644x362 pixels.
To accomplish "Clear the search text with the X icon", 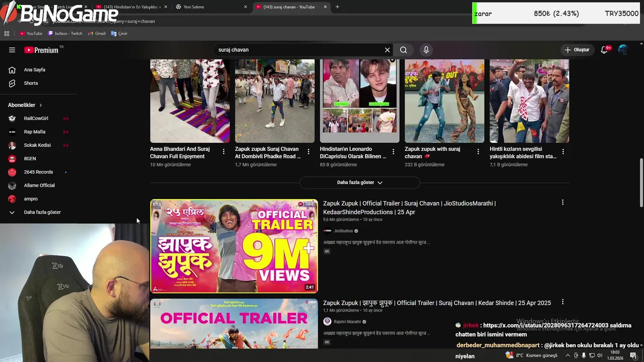I will [x=387, y=50].
